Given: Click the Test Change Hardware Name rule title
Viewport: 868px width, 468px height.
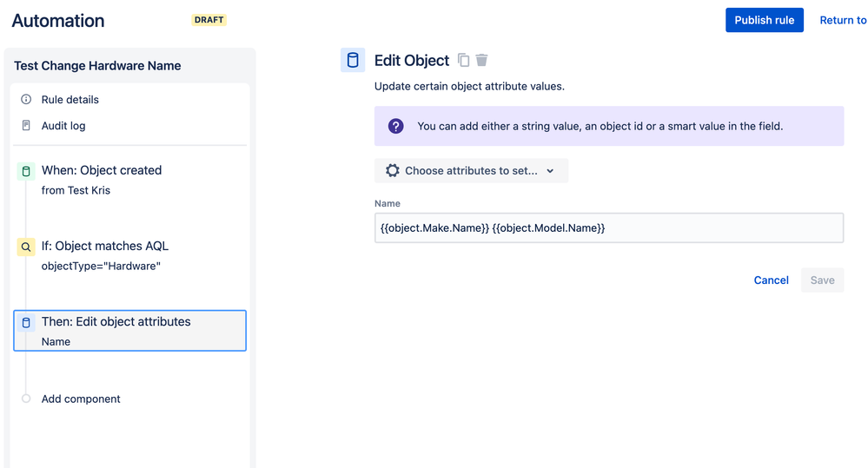Looking at the screenshot, I should tap(97, 66).
